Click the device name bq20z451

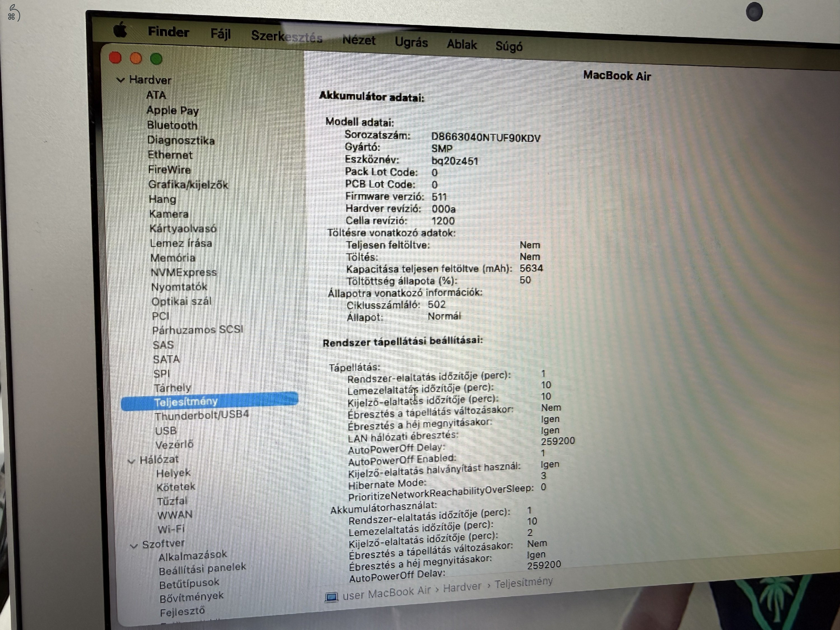click(454, 161)
